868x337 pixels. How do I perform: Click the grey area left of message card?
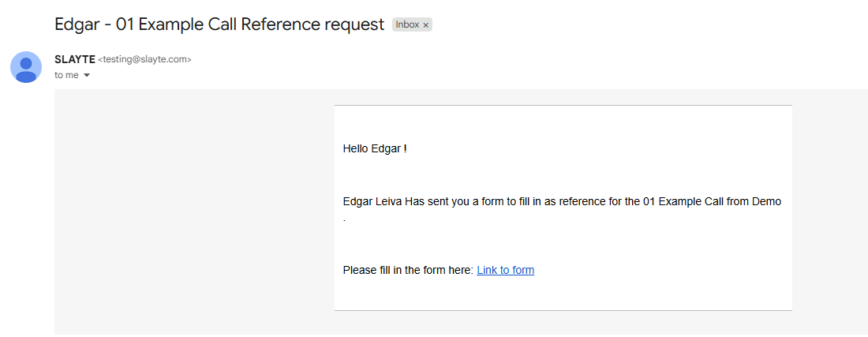[194, 210]
